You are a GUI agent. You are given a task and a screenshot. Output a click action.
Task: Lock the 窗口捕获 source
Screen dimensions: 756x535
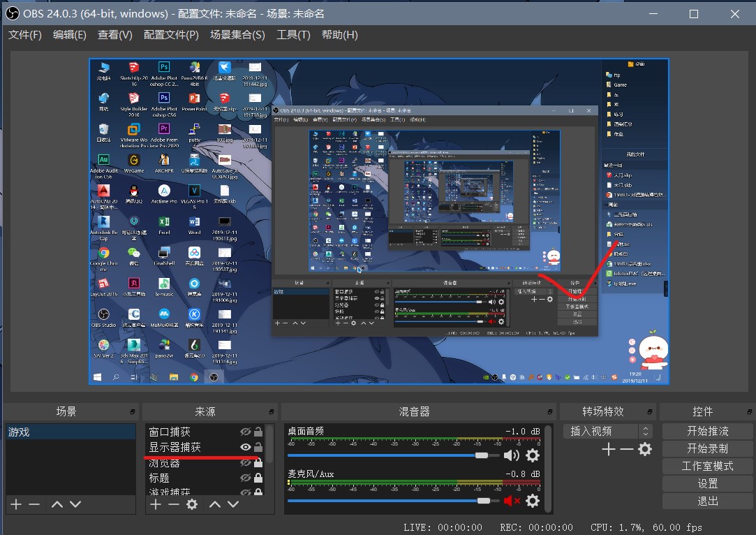pyautogui.click(x=258, y=432)
